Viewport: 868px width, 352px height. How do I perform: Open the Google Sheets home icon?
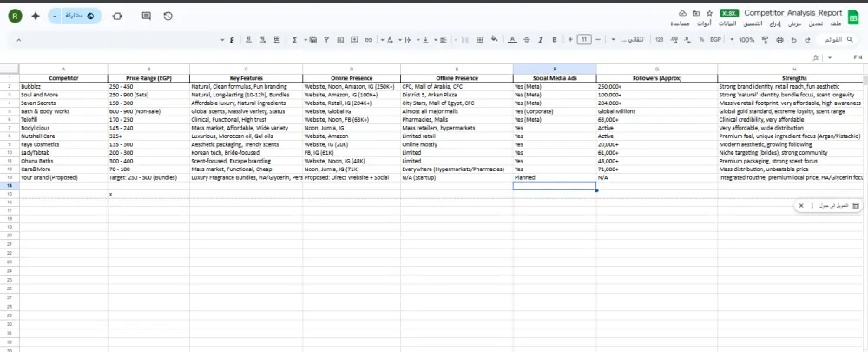853,17
